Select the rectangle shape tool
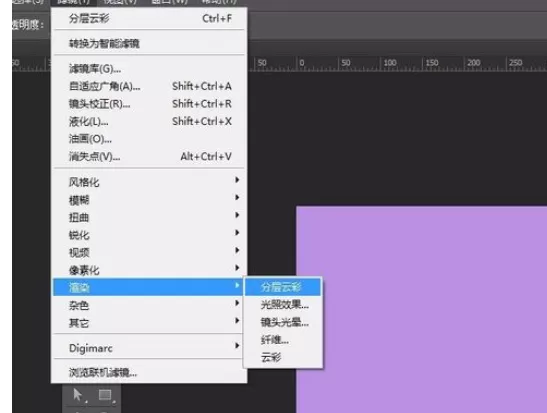The height and width of the screenshot is (413, 547). [105, 396]
